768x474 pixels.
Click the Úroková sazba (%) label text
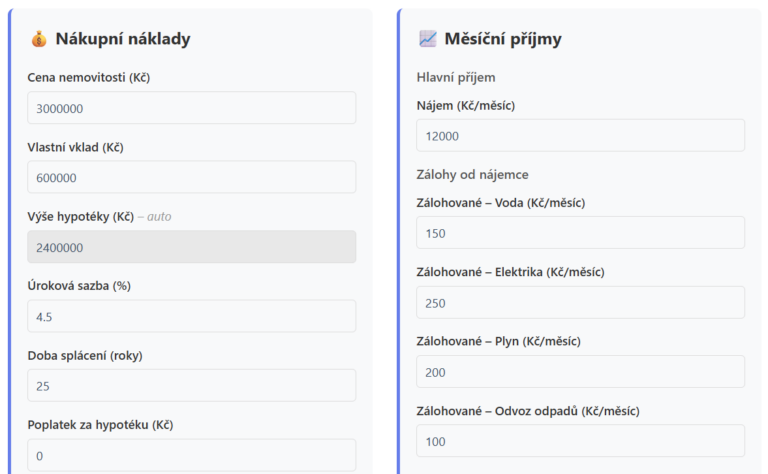[79, 285]
